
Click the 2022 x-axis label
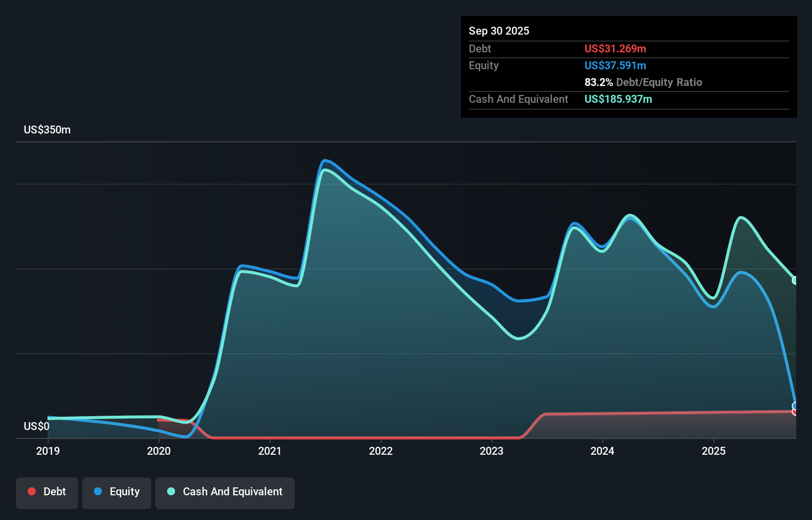tap(381, 451)
